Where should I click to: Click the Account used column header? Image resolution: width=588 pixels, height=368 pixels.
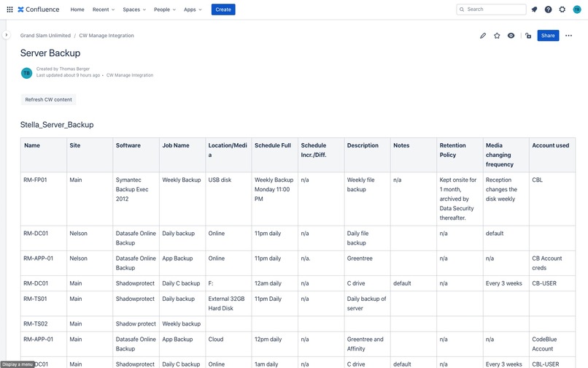click(x=552, y=155)
